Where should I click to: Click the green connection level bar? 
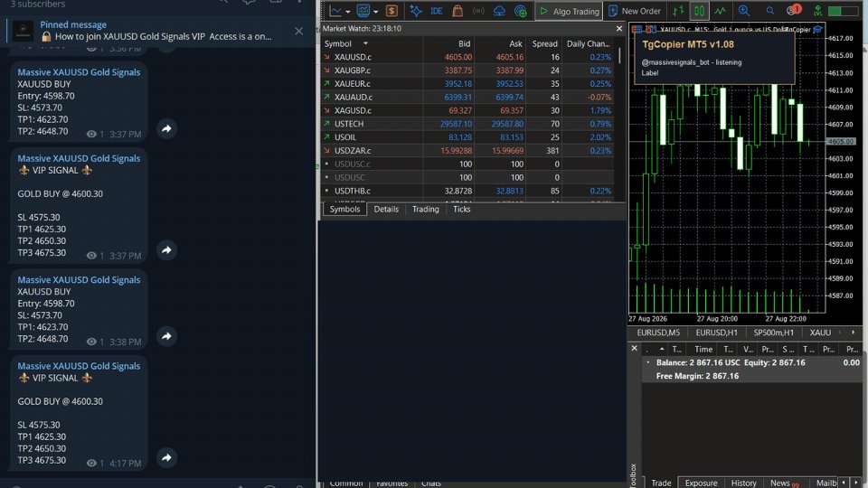(x=843, y=11)
